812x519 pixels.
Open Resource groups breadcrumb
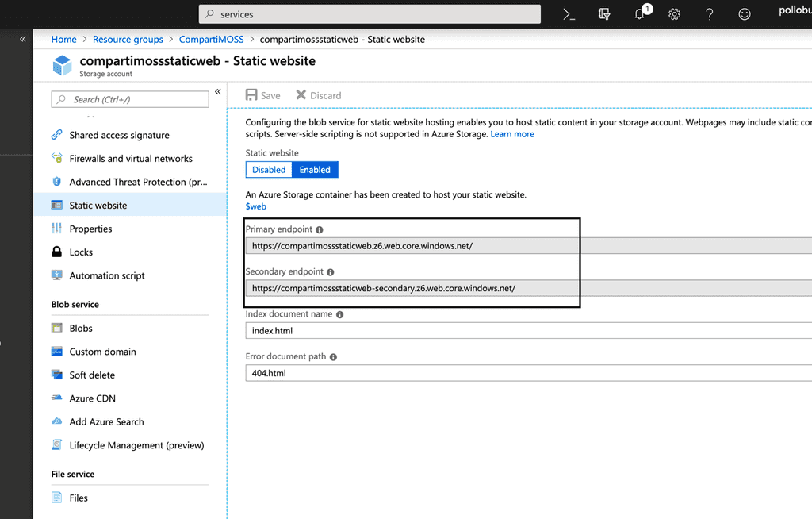coord(128,40)
